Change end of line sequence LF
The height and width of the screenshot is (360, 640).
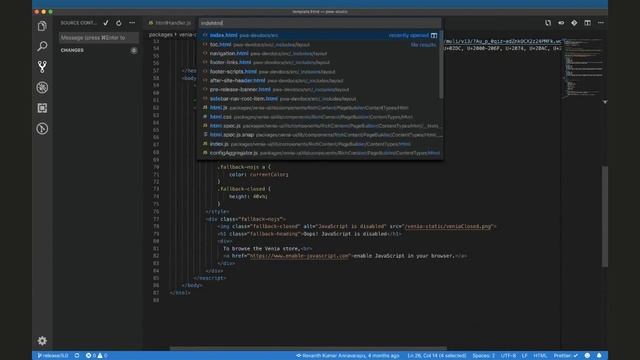[x=524, y=356]
